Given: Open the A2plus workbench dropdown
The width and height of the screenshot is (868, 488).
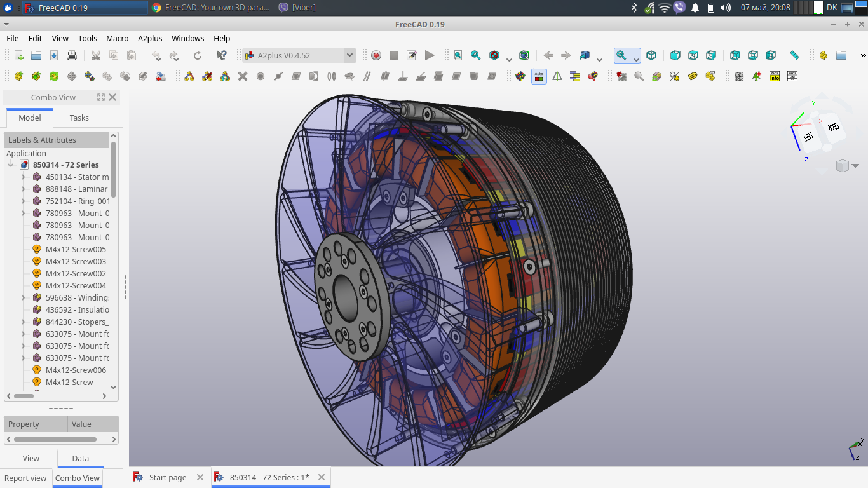Looking at the screenshot, I should [299, 56].
